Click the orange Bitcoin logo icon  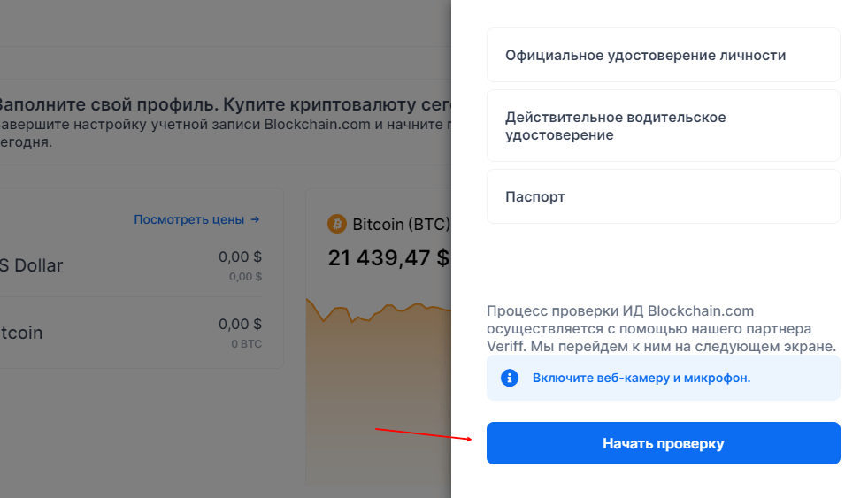tap(336, 223)
